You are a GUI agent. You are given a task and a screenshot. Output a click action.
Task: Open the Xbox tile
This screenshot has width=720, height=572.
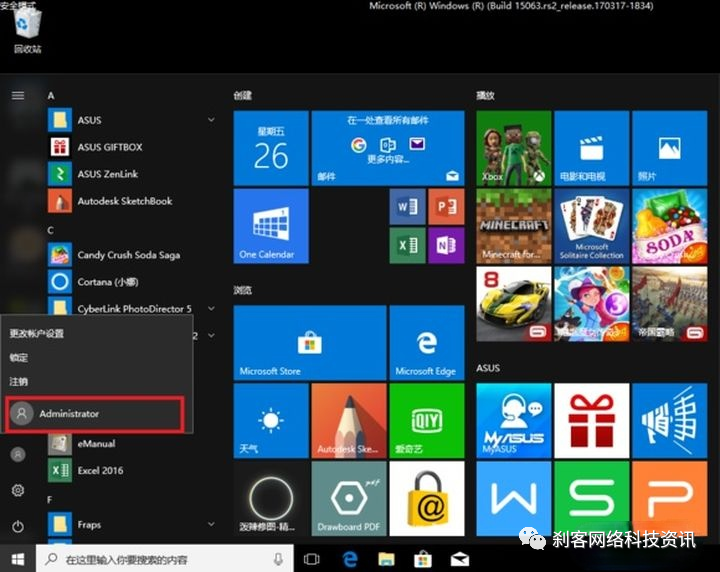click(x=514, y=148)
